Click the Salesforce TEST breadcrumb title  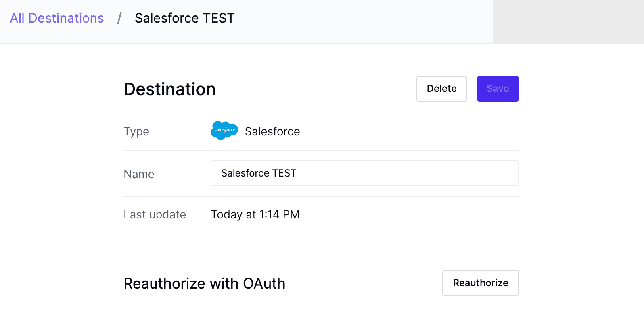(x=184, y=18)
